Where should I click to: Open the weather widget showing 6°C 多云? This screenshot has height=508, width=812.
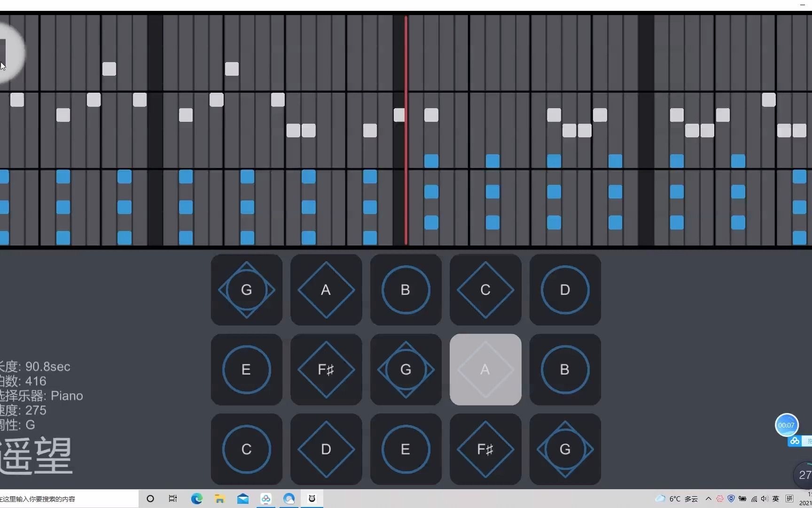(677, 499)
